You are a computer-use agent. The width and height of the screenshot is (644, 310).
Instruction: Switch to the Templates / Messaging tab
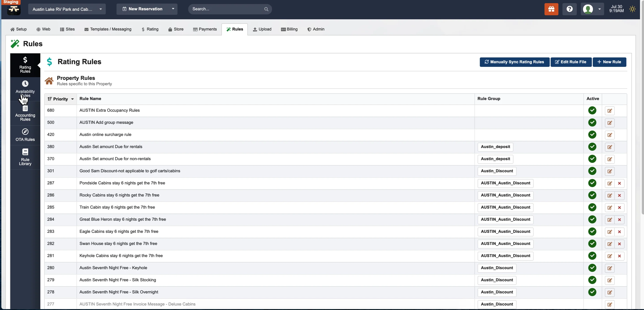pyautogui.click(x=108, y=29)
